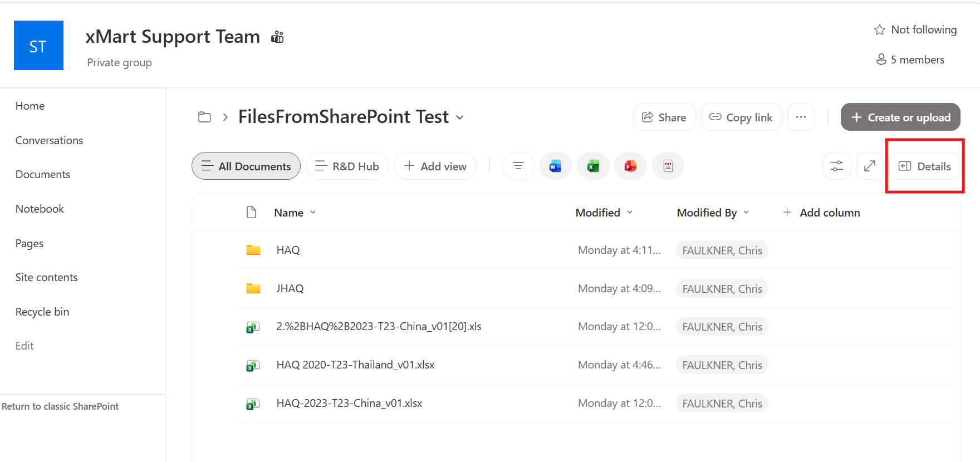Image resolution: width=980 pixels, height=462 pixels.
Task: Filter by PowerPoint files icon
Action: tap(630, 166)
